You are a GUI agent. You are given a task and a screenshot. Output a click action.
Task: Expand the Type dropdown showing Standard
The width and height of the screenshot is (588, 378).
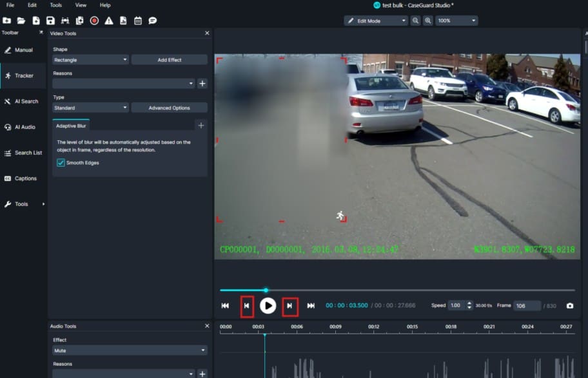[x=90, y=108]
